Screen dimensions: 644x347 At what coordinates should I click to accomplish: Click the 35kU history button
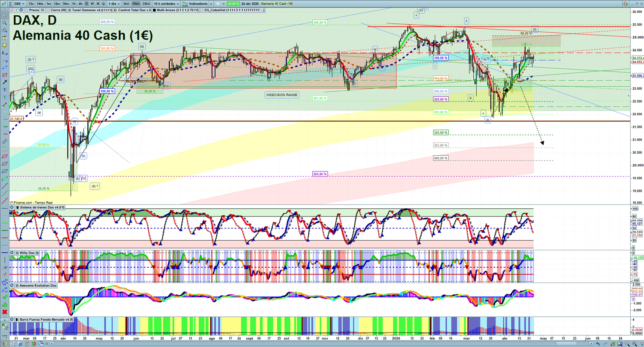[146, 4]
